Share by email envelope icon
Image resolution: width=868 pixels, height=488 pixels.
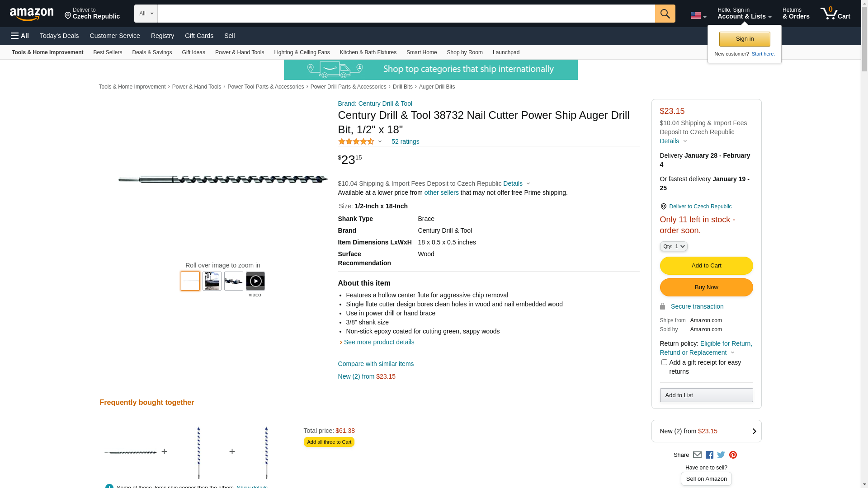click(x=697, y=455)
